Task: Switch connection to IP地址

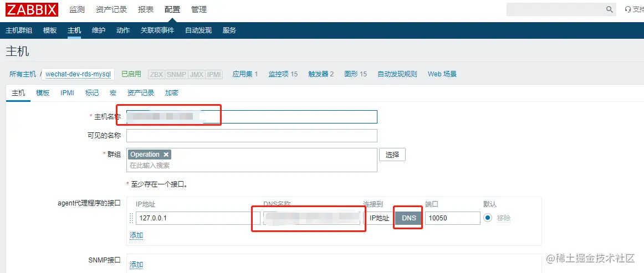Action: 379,218
